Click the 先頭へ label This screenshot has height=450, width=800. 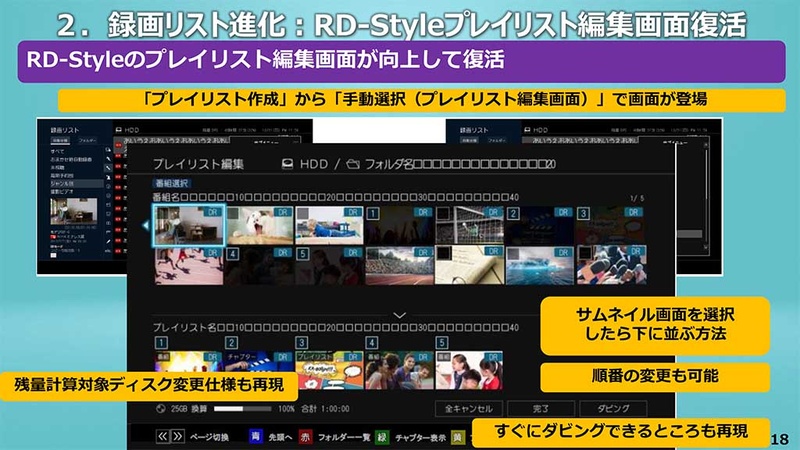(x=280, y=437)
